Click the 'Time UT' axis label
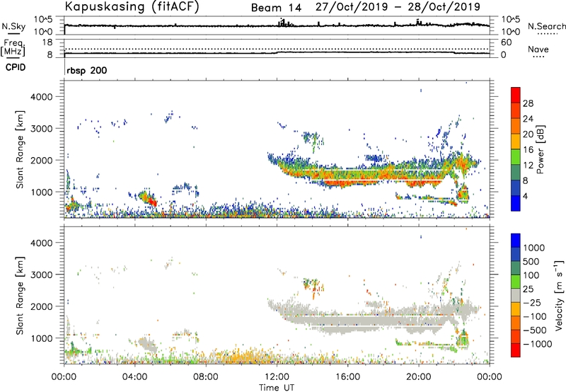This screenshot has height=392, width=566. pos(277,387)
